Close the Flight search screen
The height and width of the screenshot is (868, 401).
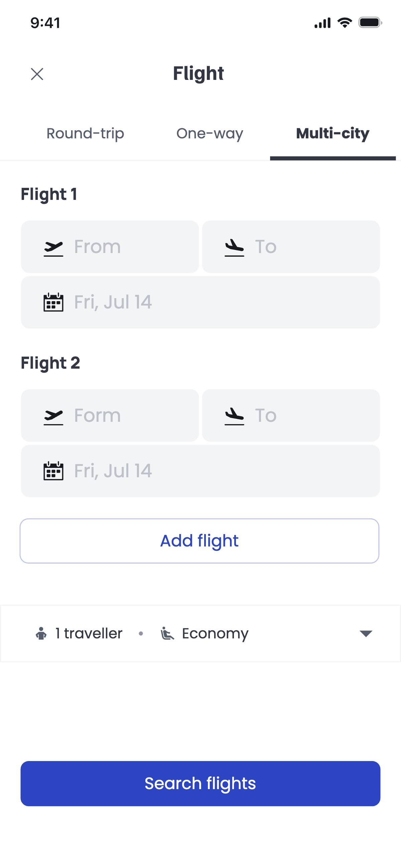click(37, 74)
